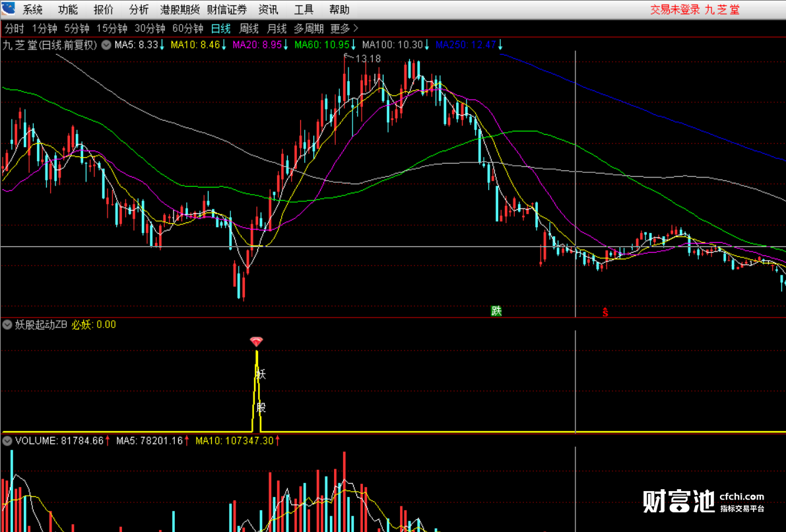
Task: Select the MA20: 8.95 indicator label
Action: point(261,45)
